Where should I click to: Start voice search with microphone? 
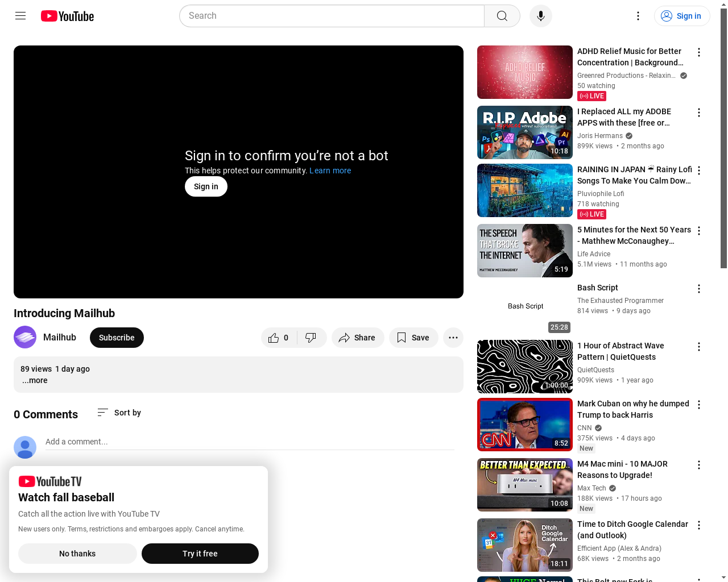541,16
